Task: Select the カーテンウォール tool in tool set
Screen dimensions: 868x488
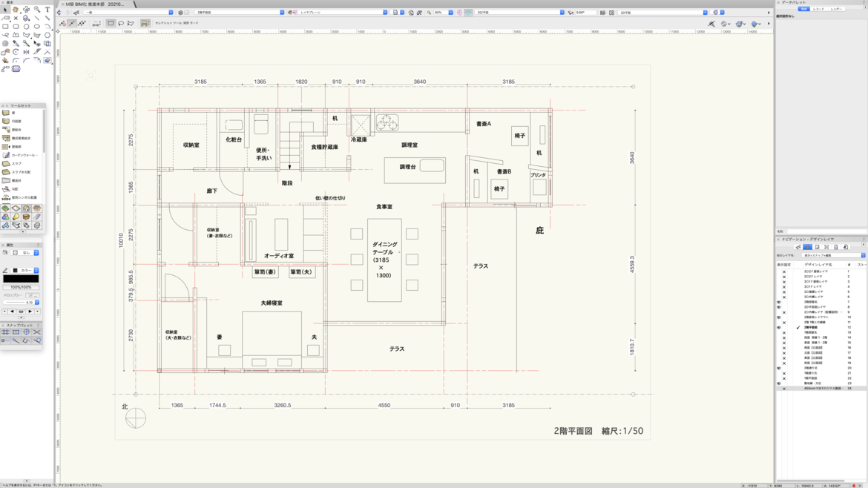Action: (x=22, y=155)
